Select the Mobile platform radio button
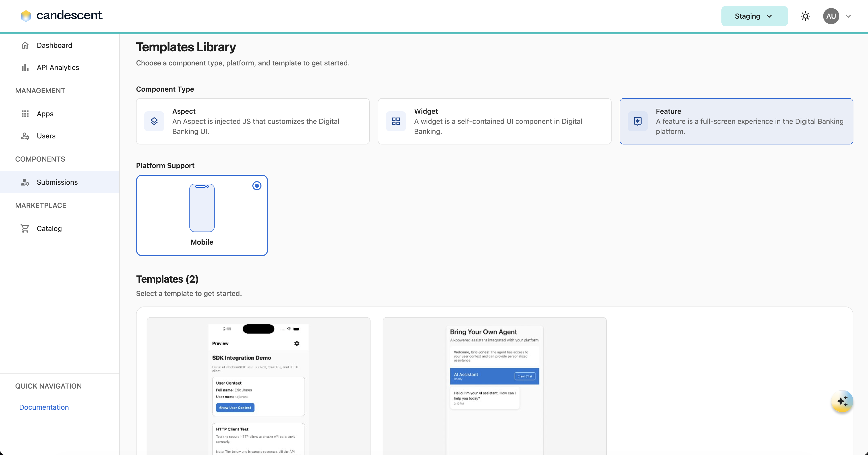This screenshot has width=868, height=455. (257, 186)
